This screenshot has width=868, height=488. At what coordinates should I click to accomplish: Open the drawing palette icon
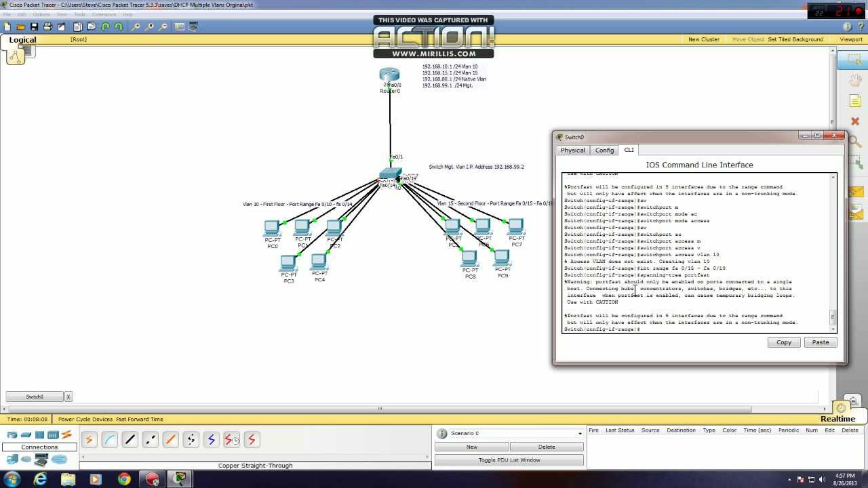point(180,26)
